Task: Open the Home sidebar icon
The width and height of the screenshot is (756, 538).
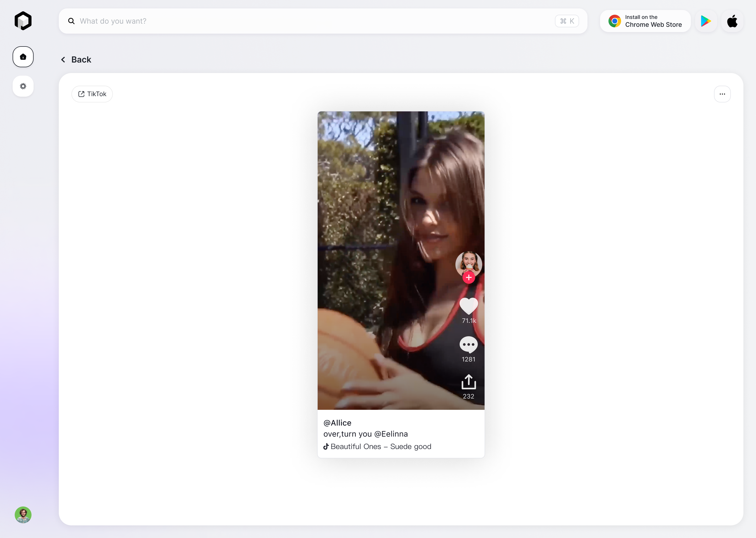Action: pos(23,57)
